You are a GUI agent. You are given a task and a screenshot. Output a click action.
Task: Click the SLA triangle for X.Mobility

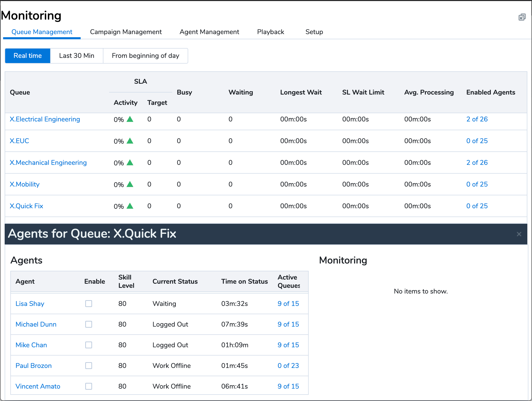[x=130, y=184]
